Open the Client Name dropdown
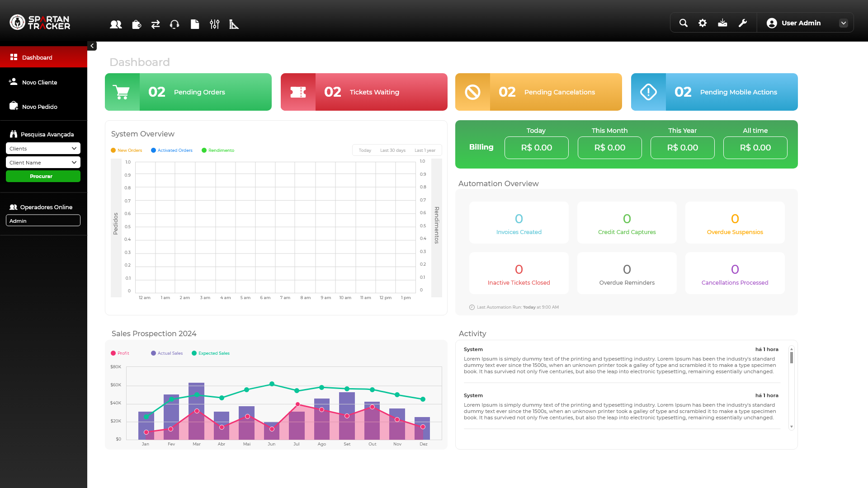The height and width of the screenshot is (488, 868). tap(43, 163)
